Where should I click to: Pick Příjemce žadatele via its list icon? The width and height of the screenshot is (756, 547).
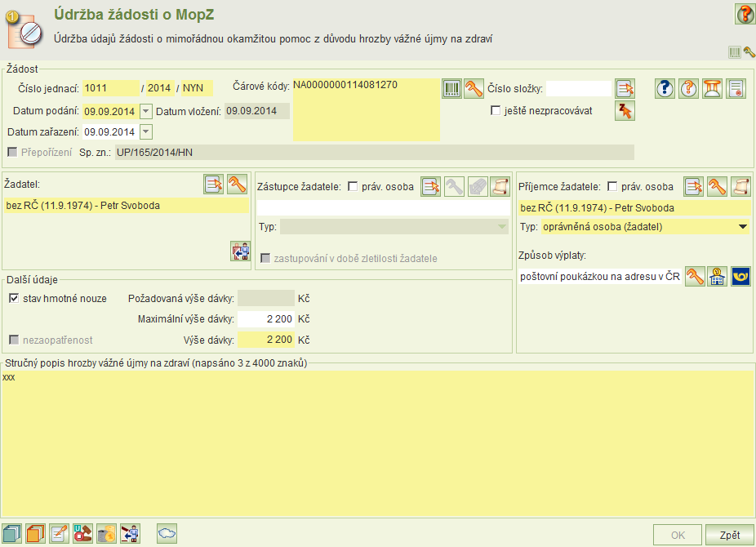693,186
